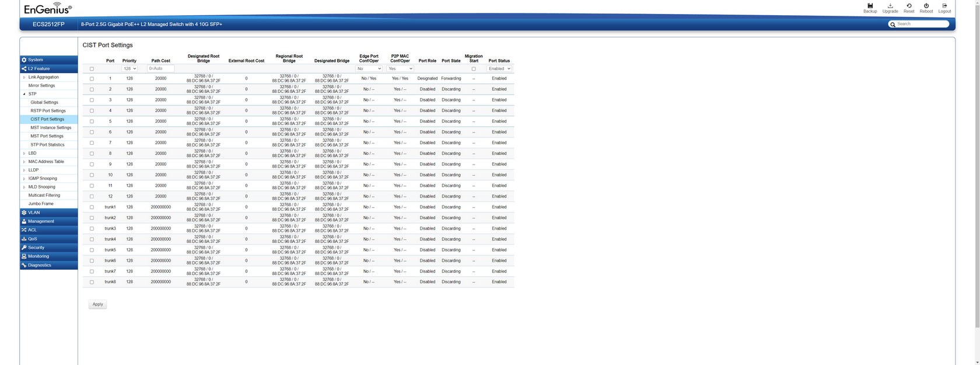Click the Port Role column header
The width and height of the screenshot is (980, 365).
pyautogui.click(x=428, y=61)
